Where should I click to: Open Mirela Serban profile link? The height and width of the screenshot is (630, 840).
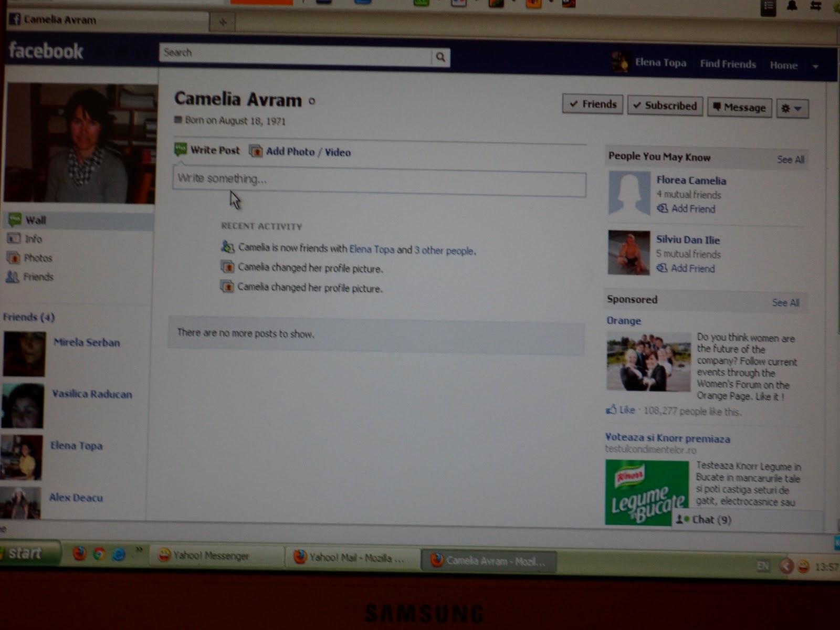tap(87, 342)
